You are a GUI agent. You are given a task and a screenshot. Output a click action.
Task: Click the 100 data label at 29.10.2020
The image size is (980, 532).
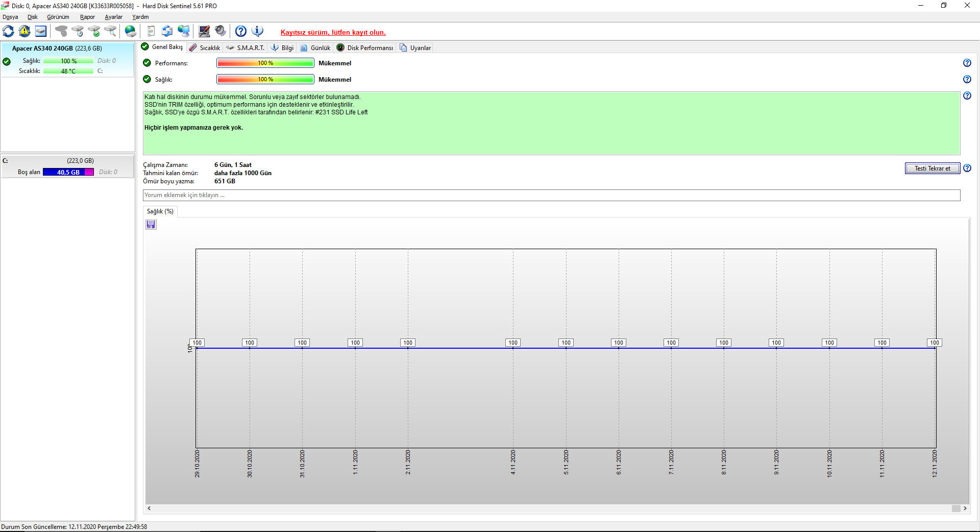197,343
